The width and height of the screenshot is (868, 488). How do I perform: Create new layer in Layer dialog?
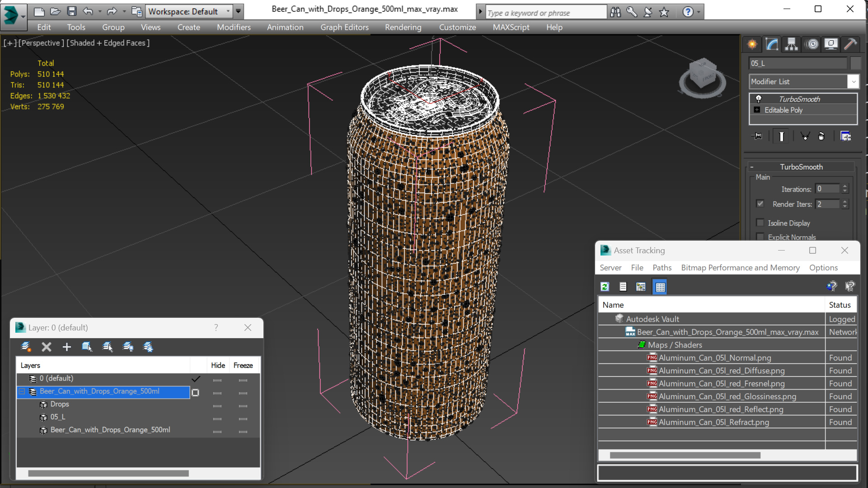(26, 347)
